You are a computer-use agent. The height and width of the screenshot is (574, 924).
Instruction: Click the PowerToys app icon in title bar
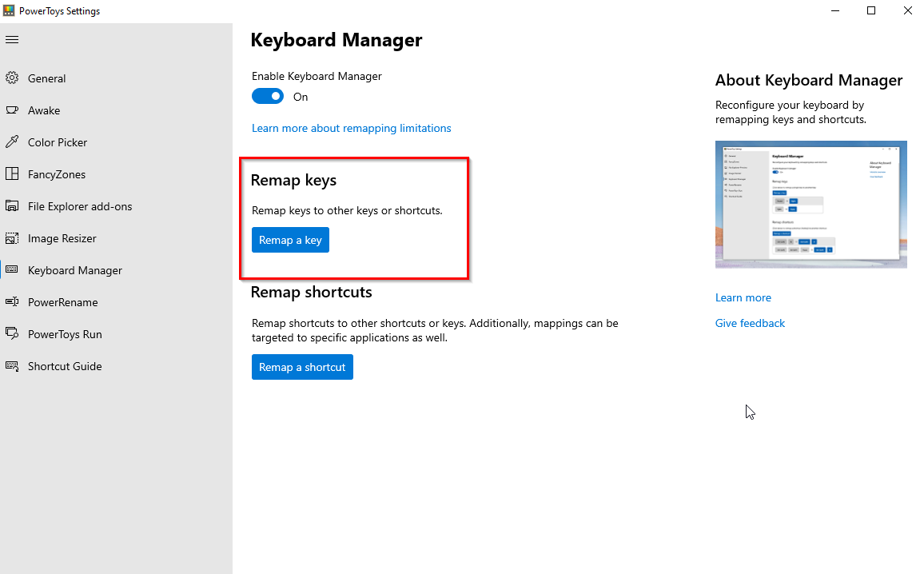coord(9,10)
